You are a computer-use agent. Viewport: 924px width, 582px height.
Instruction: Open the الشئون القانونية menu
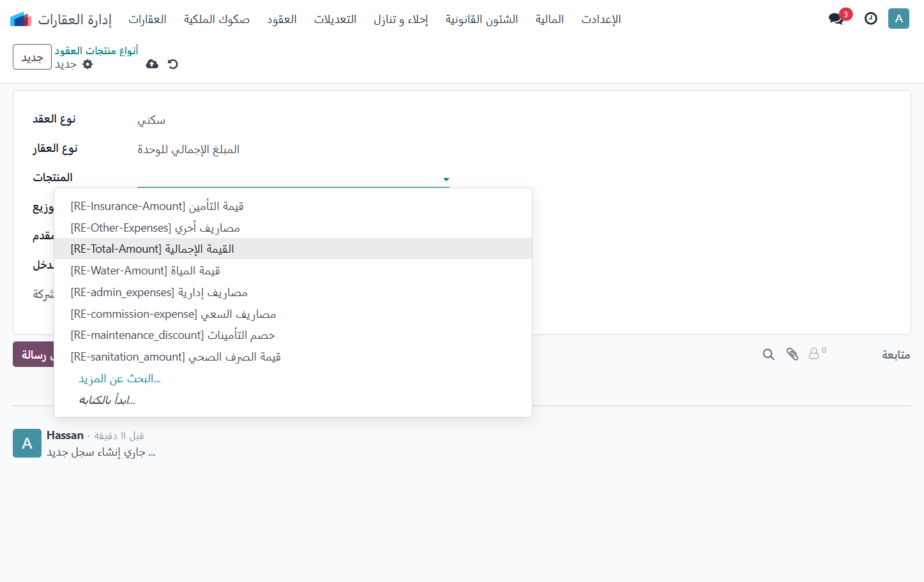coord(482,19)
